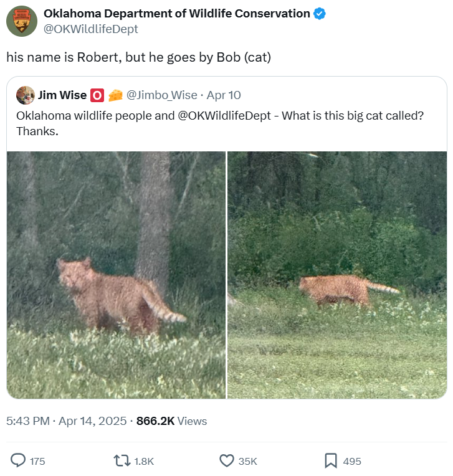453x476 pixels.
Task: Click the Jim Wise display name
Action: coord(62,95)
